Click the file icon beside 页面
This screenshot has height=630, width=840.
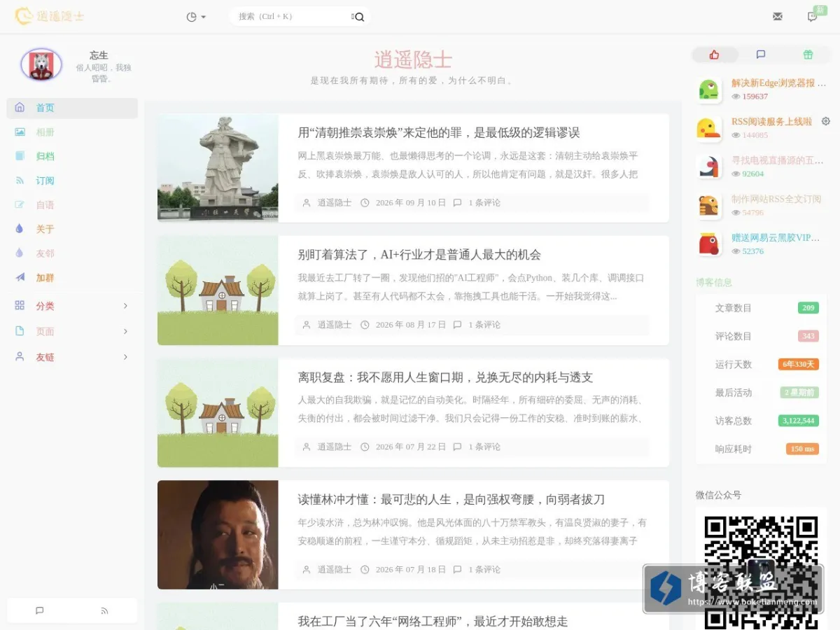point(20,331)
